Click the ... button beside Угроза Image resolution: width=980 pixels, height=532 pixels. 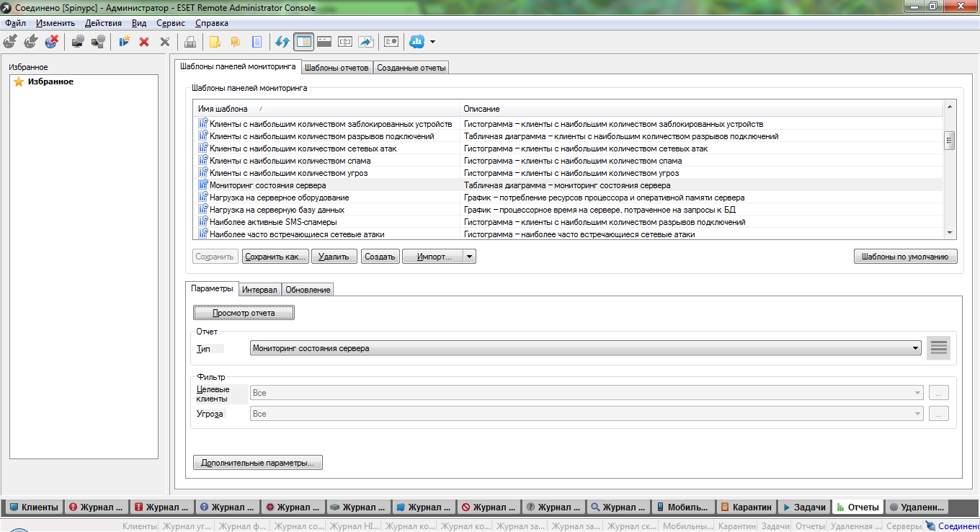tap(938, 414)
